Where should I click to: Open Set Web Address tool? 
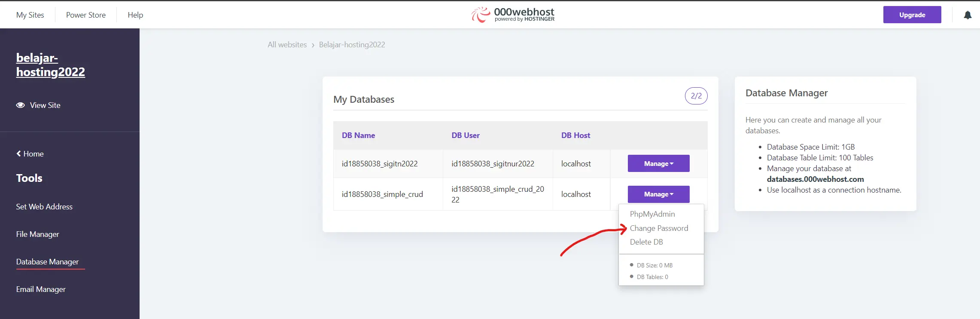tap(44, 207)
